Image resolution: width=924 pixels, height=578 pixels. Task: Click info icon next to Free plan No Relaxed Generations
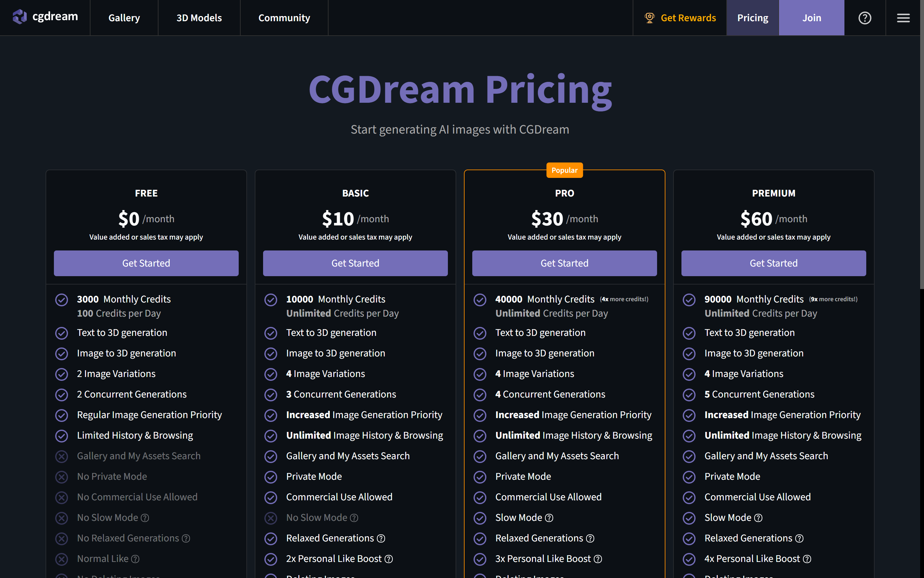click(x=186, y=538)
